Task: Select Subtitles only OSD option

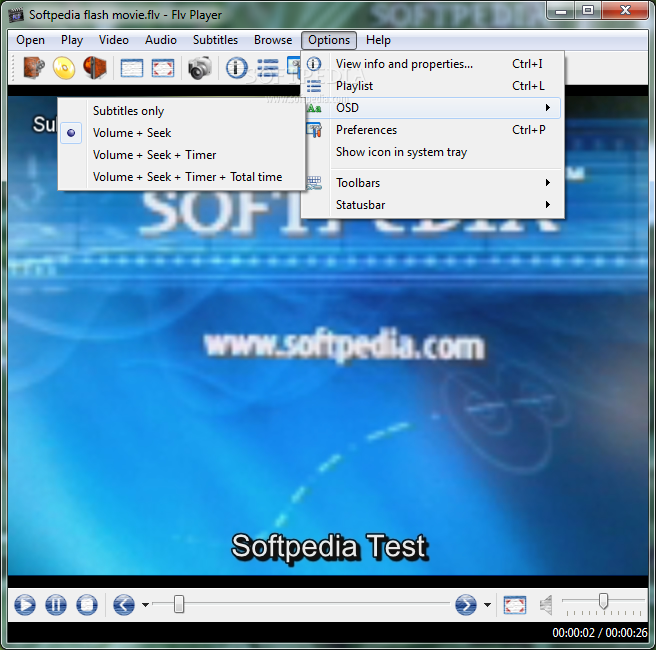Action: 181,111
